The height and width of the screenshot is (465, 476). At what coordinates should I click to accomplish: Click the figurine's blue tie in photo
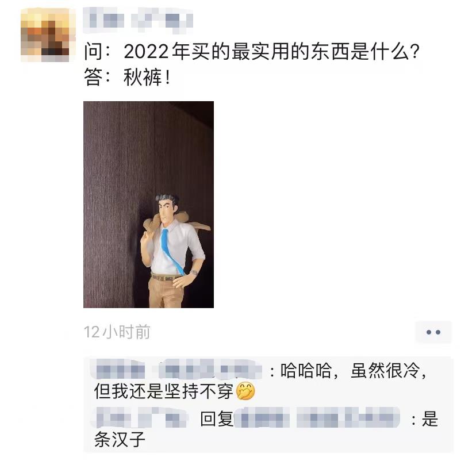tap(171, 252)
